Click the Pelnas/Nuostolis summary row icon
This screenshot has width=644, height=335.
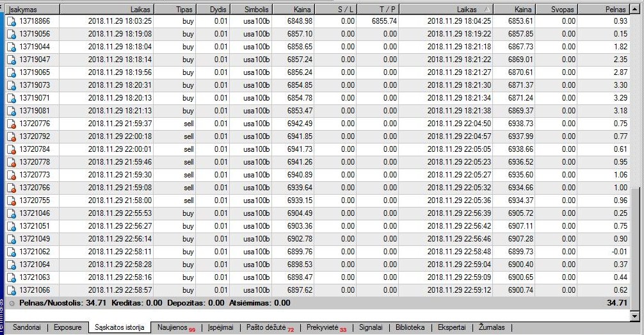coord(13,303)
